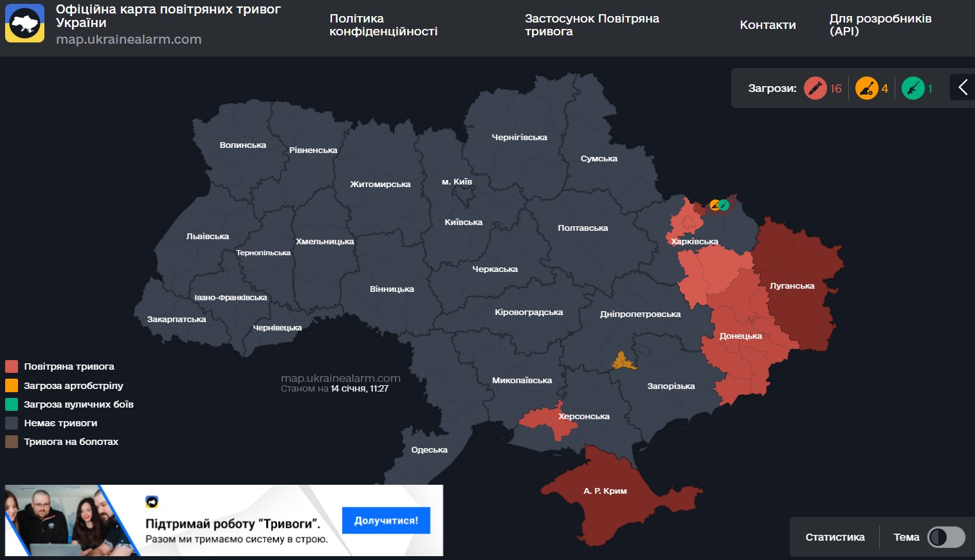Click the small logo icon in the banner
Image resolution: width=975 pixels, height=560 pixels.
point(152,502)
